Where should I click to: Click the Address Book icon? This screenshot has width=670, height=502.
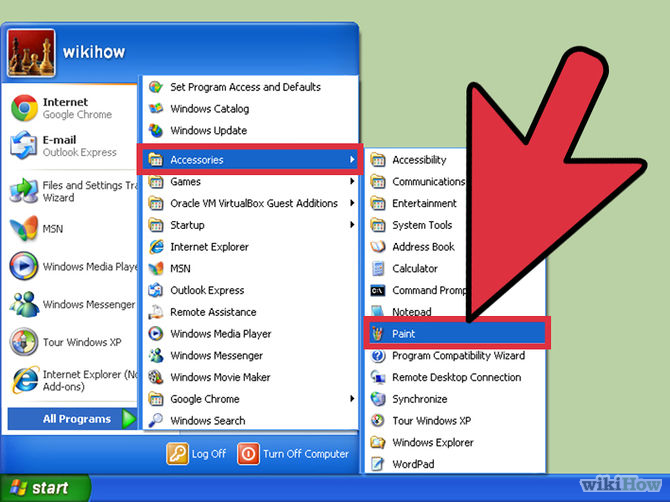point(378,247)
